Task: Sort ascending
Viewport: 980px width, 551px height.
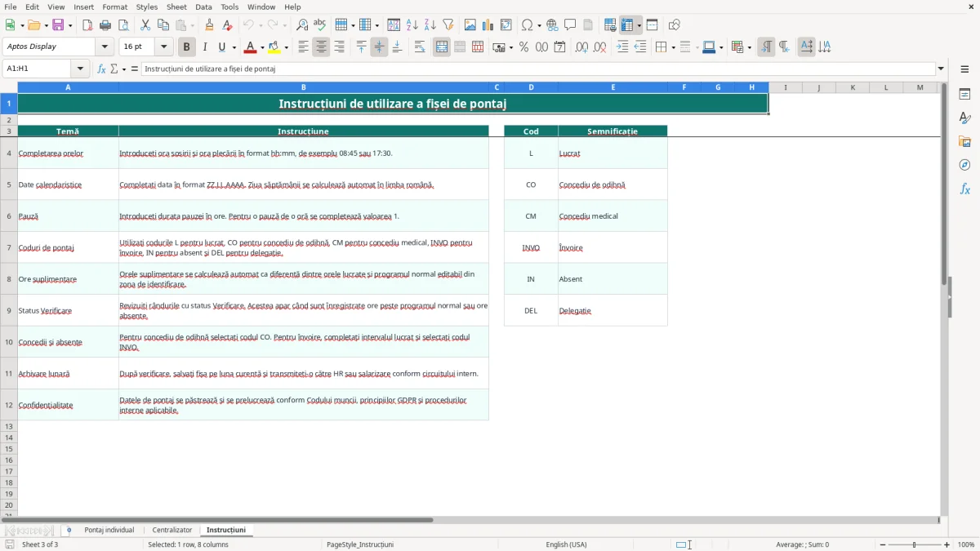Action: (x=412, y=25)
